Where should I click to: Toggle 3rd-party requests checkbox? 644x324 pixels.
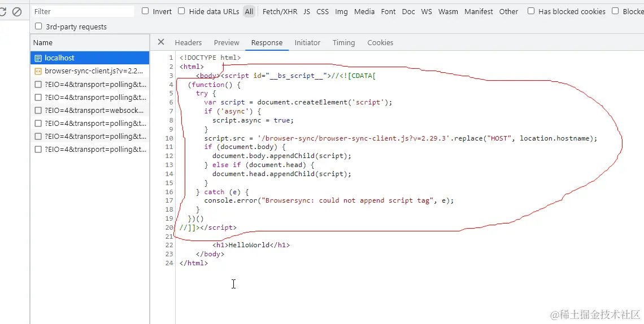coord(38,27)
